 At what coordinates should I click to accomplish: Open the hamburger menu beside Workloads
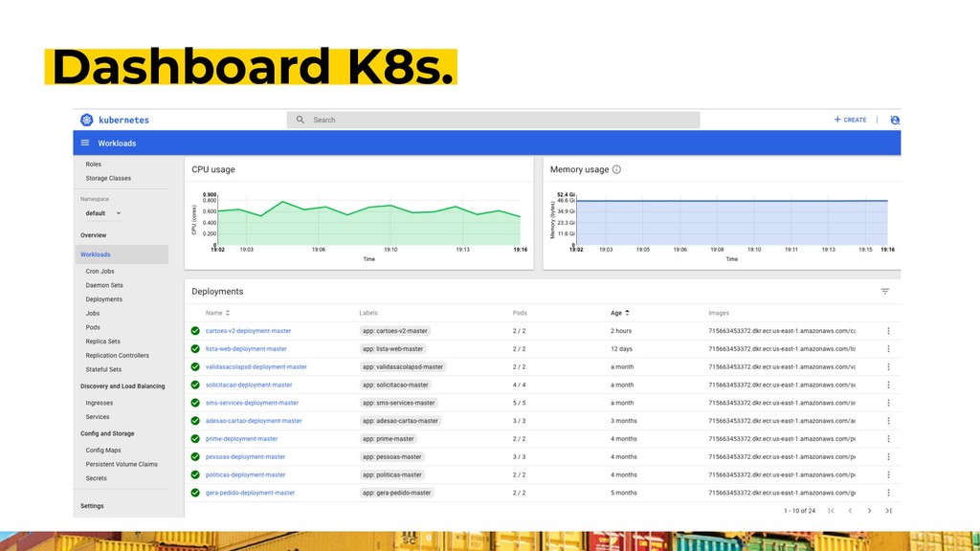coord(85,143)
